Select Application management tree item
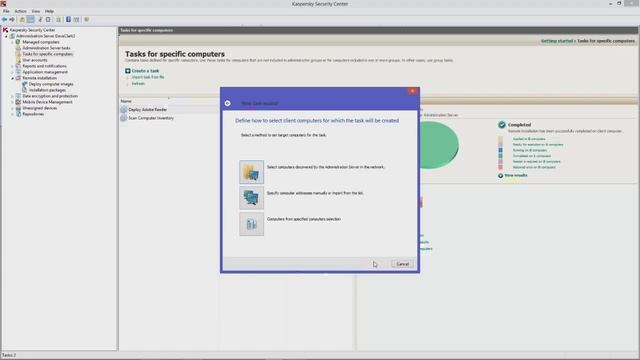The image size is (640, 360). point(45,72)
